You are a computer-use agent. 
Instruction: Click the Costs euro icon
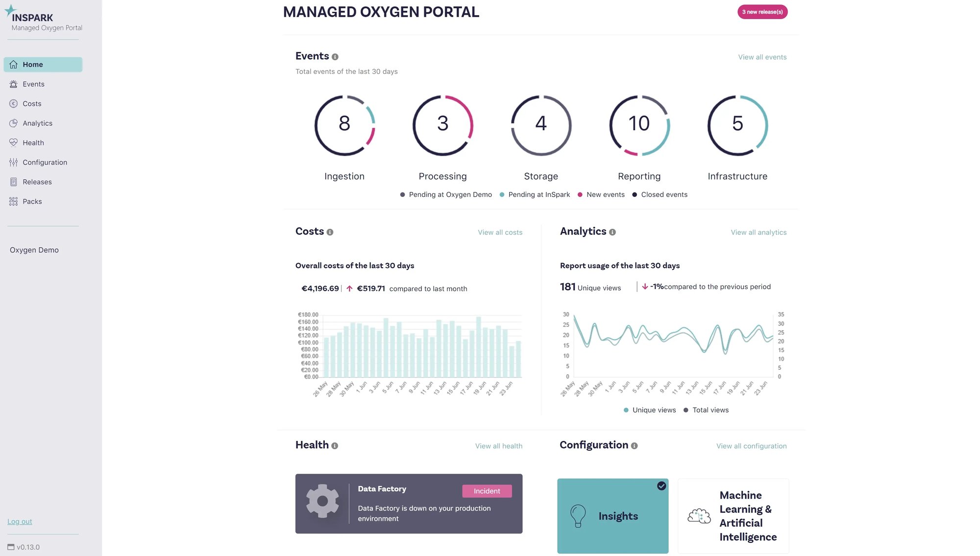click(13, 104)
